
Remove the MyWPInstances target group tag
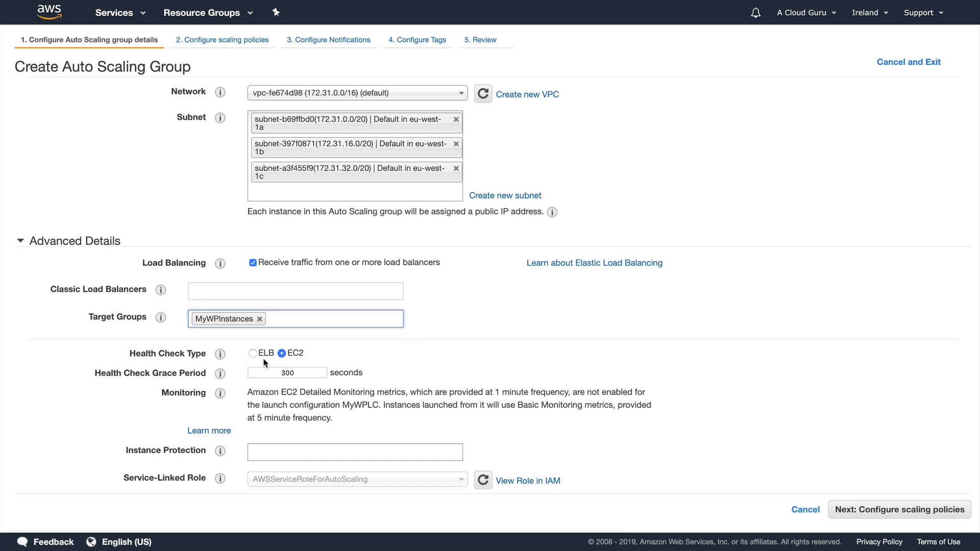tap(260, 319)
